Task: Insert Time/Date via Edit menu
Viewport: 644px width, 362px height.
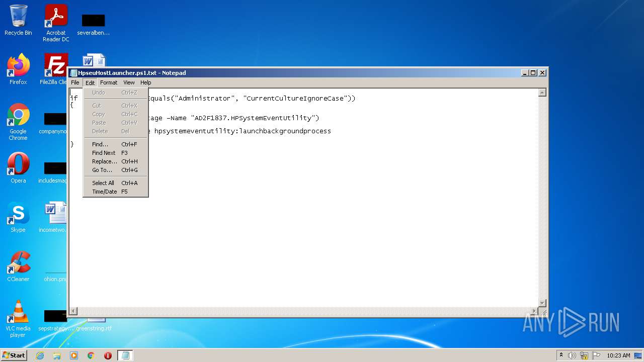Action: tap(115, 192)
